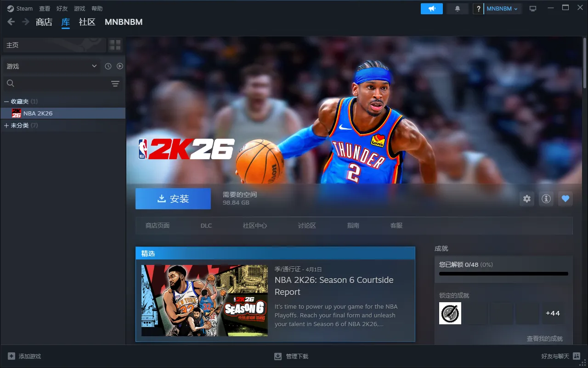The height and width of the screenshot is (368, 588).
Task: Switch library to grid view icon
Action: click(x=115, y=45)
